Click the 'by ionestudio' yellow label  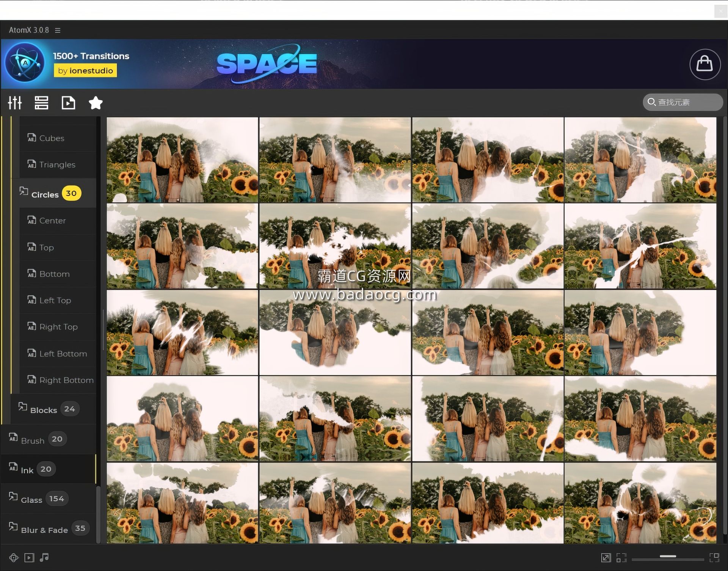coord(85,70)
